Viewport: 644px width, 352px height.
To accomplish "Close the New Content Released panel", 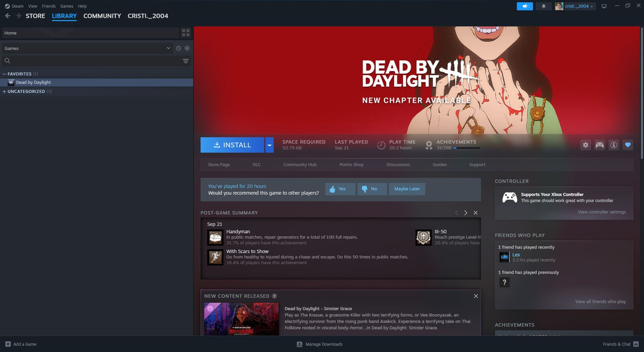I will tap(475, 296).
